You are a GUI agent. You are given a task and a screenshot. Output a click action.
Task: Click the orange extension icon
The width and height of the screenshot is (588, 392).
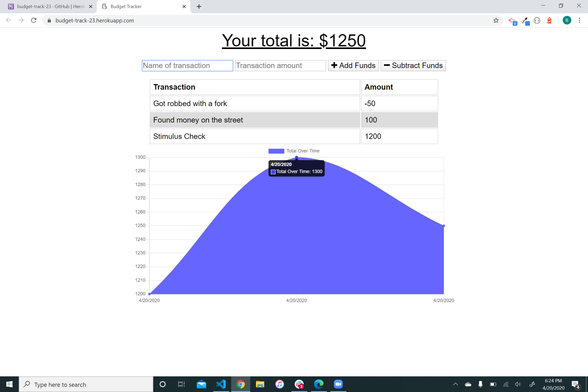549,20
